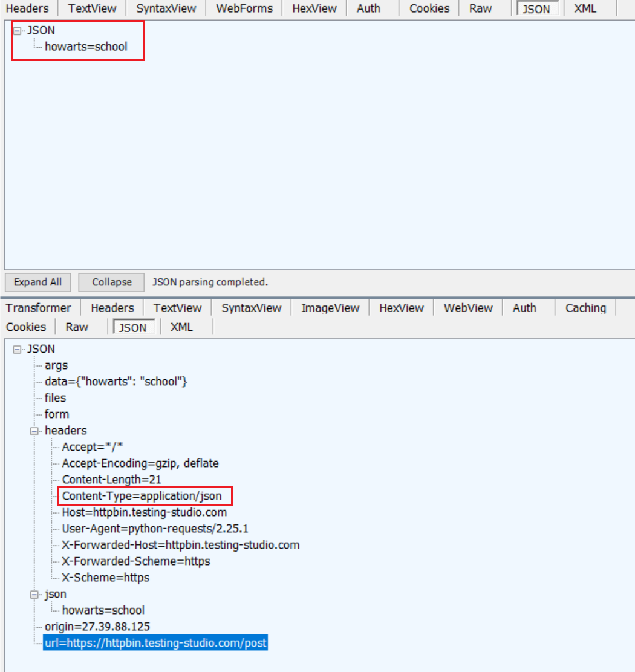Switch to response ImageView tab
Viewport: 635px width, 672px height.
point(330,308)
